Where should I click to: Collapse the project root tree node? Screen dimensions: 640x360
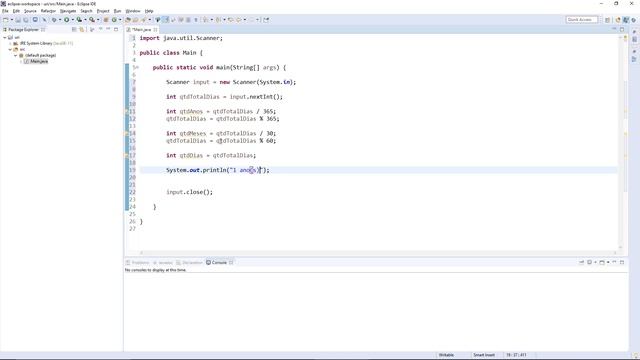(4, 37)
